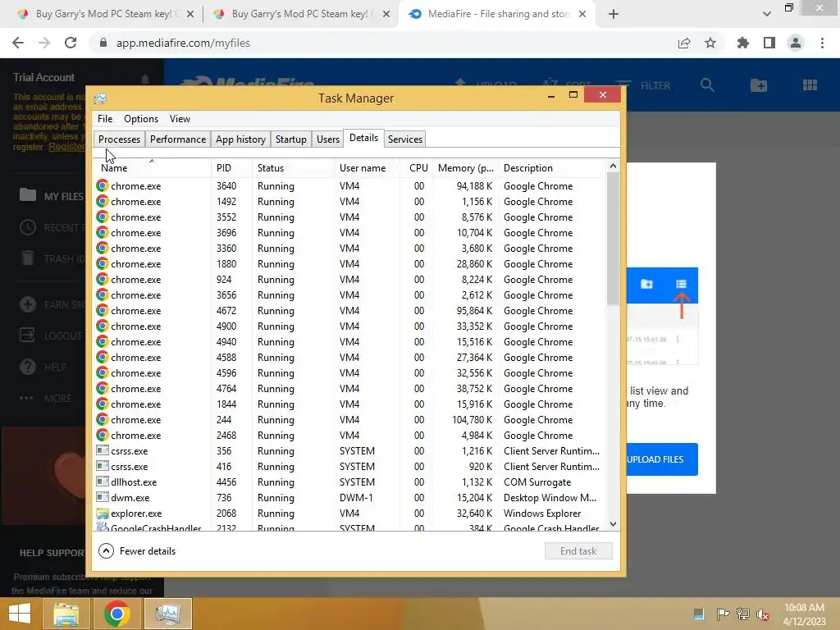
Task: Click the End task button
Action: tap(578, 550)
